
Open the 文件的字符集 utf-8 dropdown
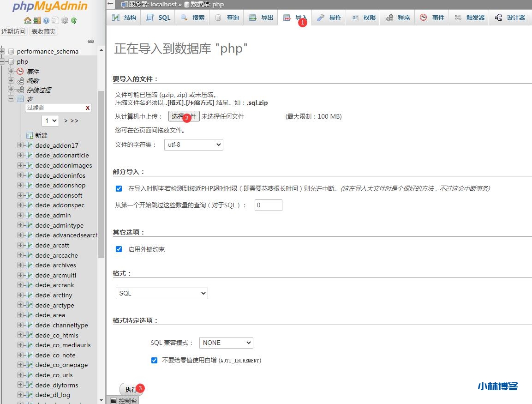pyautogui.click(x=193, y=145)
